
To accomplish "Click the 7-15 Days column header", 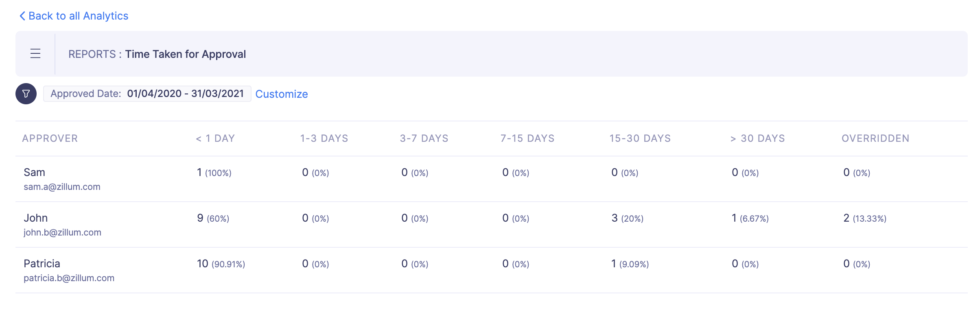I will click(527, 139).
